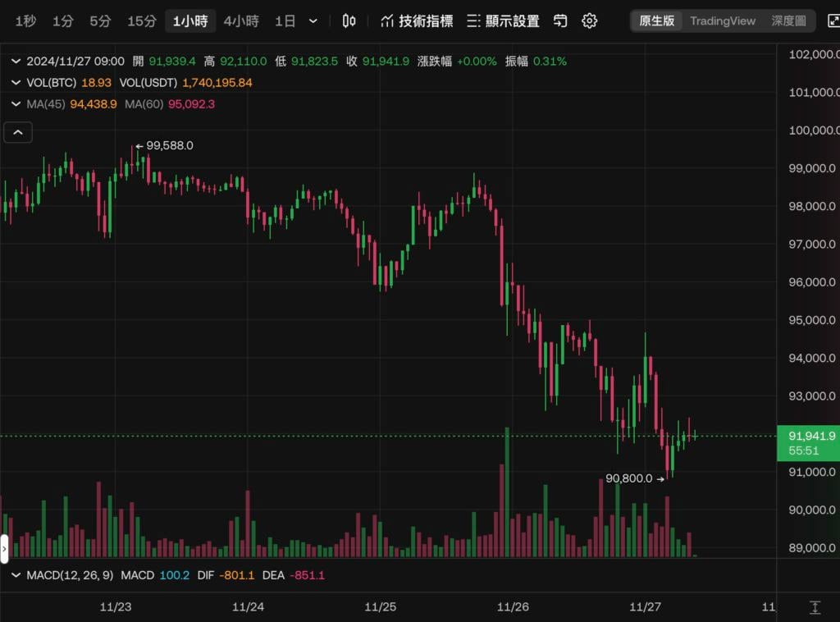Click the 11/23 date axis label
The image size is (840, 622).
pyautogui.click(x=115, y=606)
